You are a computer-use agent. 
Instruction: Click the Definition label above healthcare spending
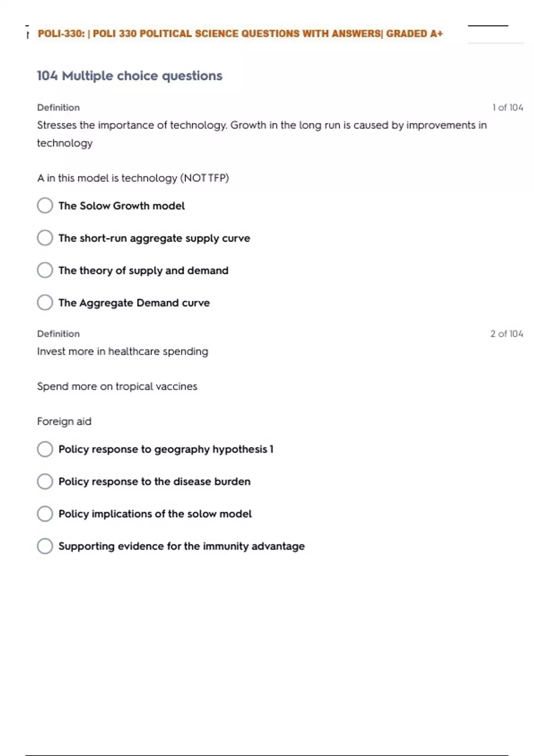[x=58, y=334]
